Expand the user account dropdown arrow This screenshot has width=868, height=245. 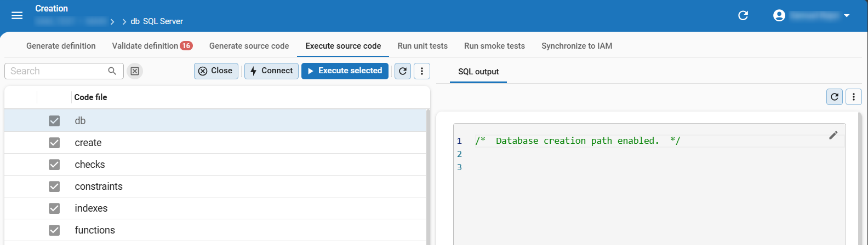[847, 16]
